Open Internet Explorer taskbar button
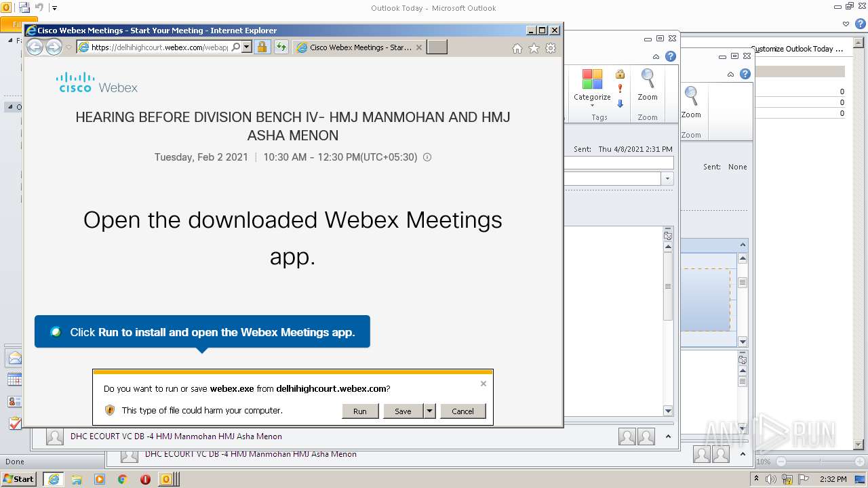This screenshot has width=868, height=488. tap(54, 479)
